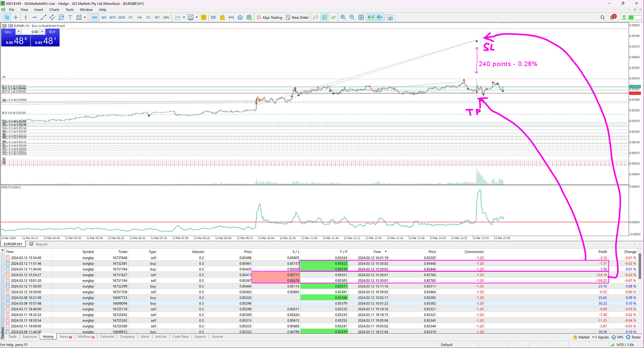Open the tile windows grid icon
The image size is (644, 348).
tap(361, 17)
